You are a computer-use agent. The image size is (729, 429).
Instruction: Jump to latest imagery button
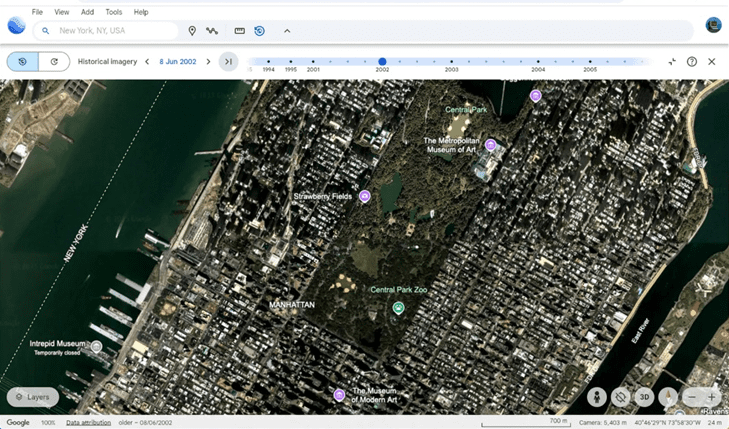228,62
